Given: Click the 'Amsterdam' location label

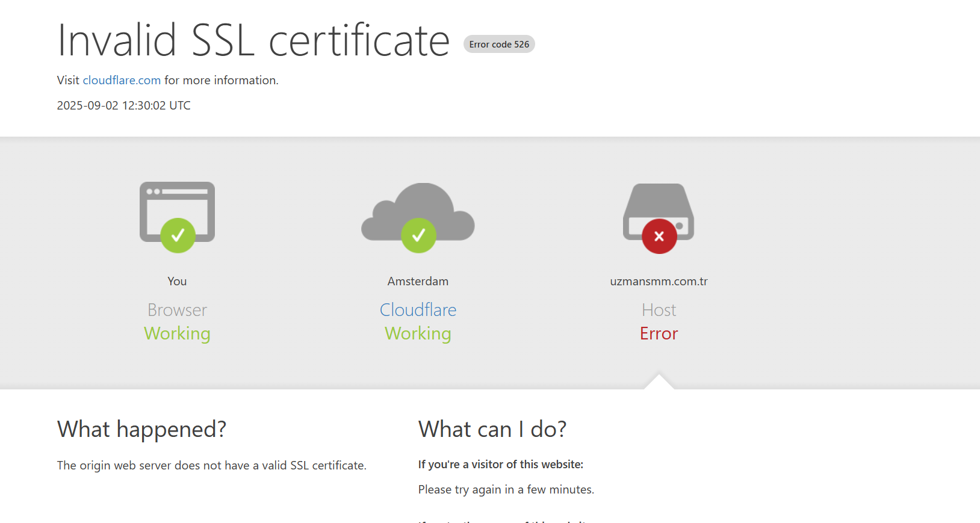Looking at the screenshot, I should pos(418,281).
